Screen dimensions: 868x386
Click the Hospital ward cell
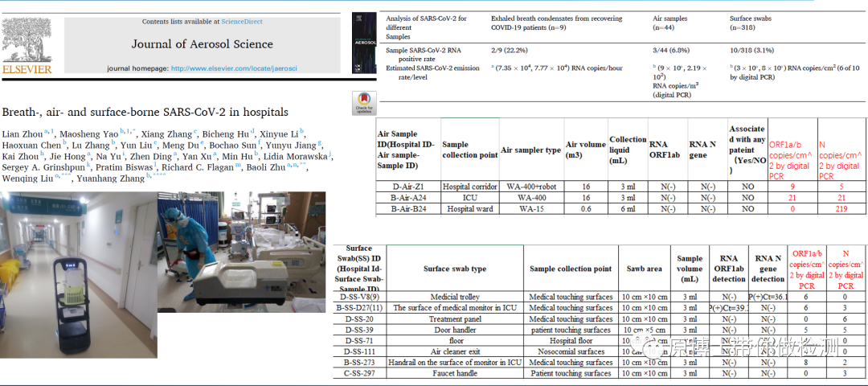[470, 209]
